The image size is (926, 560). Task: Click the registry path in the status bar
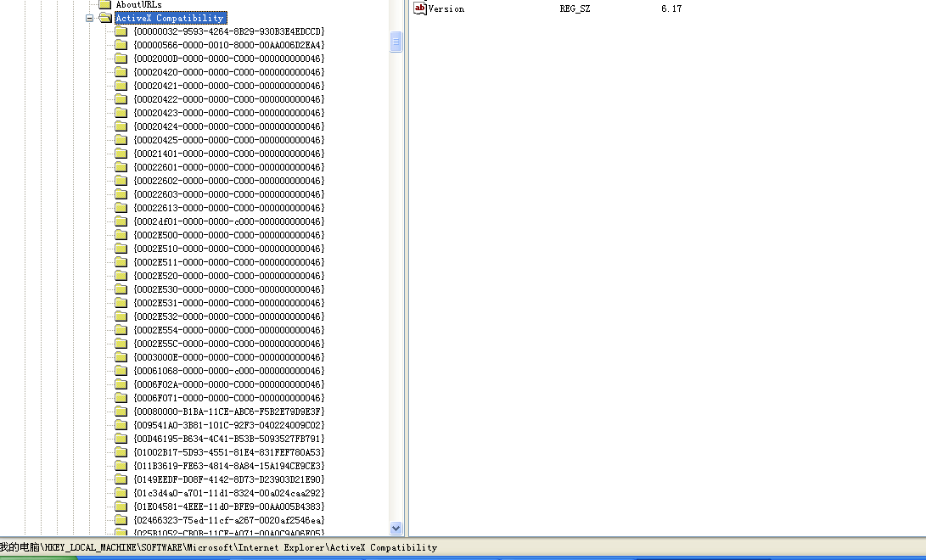pyautogui.click(x=221, y=548)
